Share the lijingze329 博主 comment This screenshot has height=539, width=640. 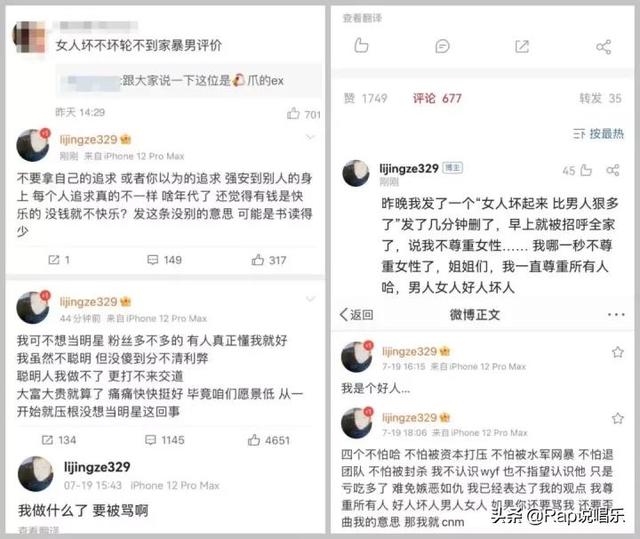click(x=613, y=170)
